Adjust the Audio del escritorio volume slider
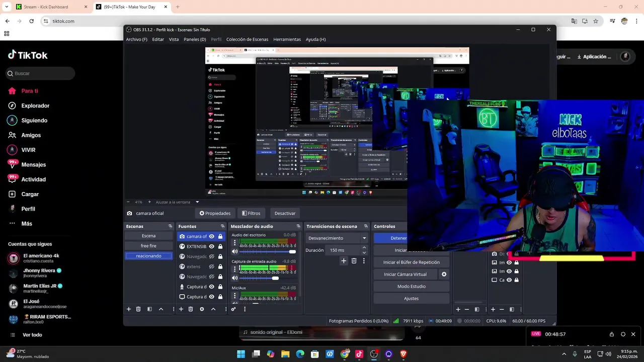The width and height of the screenshot is (644, 362). (268, 251)
